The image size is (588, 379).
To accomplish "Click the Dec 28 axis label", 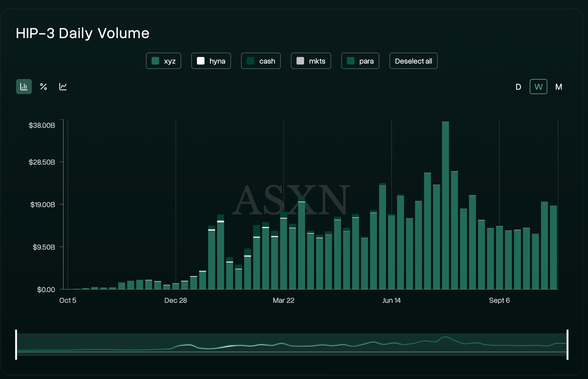I will click(x=176, y=300).
